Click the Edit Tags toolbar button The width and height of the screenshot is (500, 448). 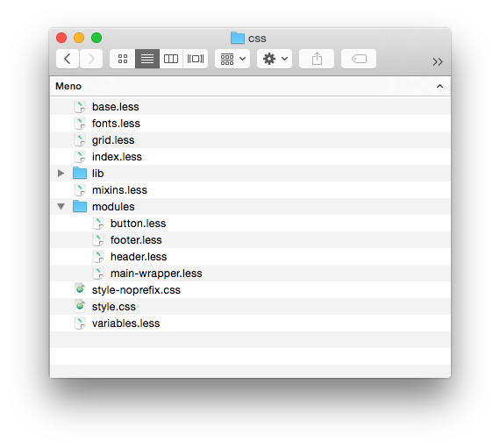pos(359,59)
